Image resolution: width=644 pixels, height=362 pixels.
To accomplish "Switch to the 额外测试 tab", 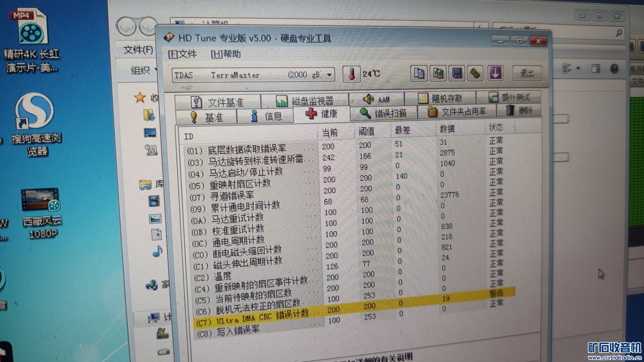I will pyautogui.click(x=508, y=97).
